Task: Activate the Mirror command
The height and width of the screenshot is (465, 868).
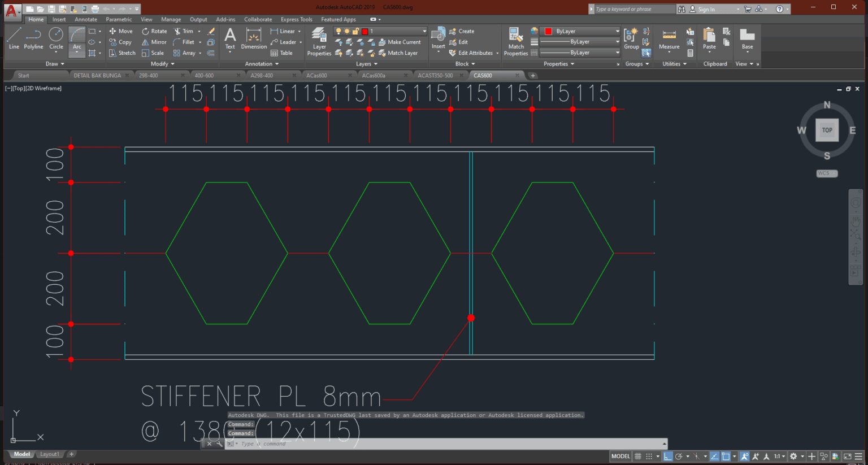Action: (153, 42)
